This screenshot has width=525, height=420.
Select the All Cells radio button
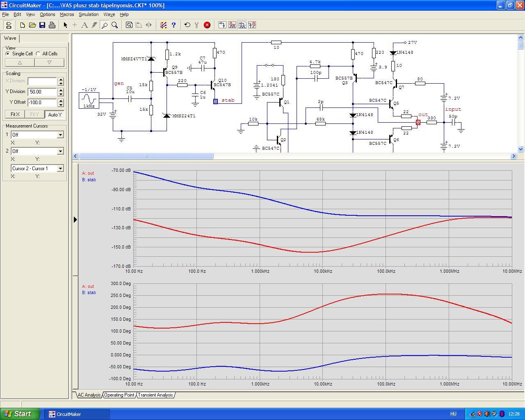pyautogui.click(x=38, y=54)
